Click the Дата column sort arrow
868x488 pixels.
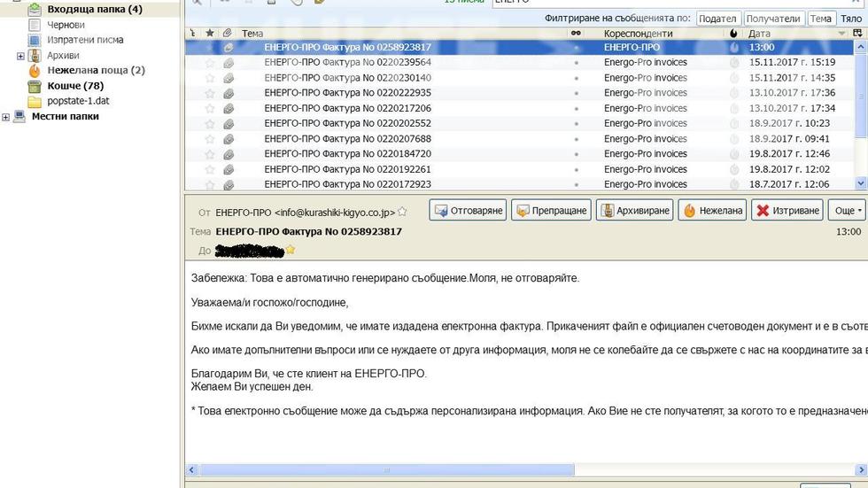(842, 33)
